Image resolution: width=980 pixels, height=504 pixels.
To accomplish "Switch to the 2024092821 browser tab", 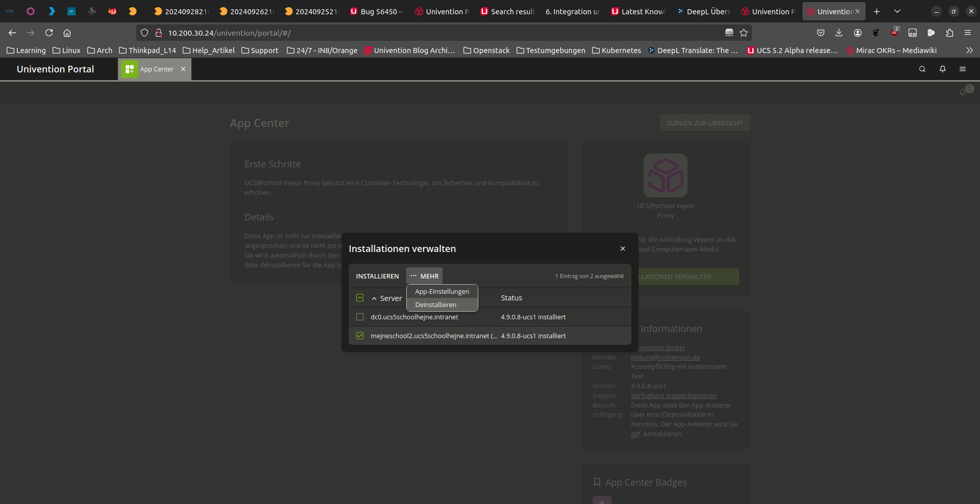I will [182, 11].
